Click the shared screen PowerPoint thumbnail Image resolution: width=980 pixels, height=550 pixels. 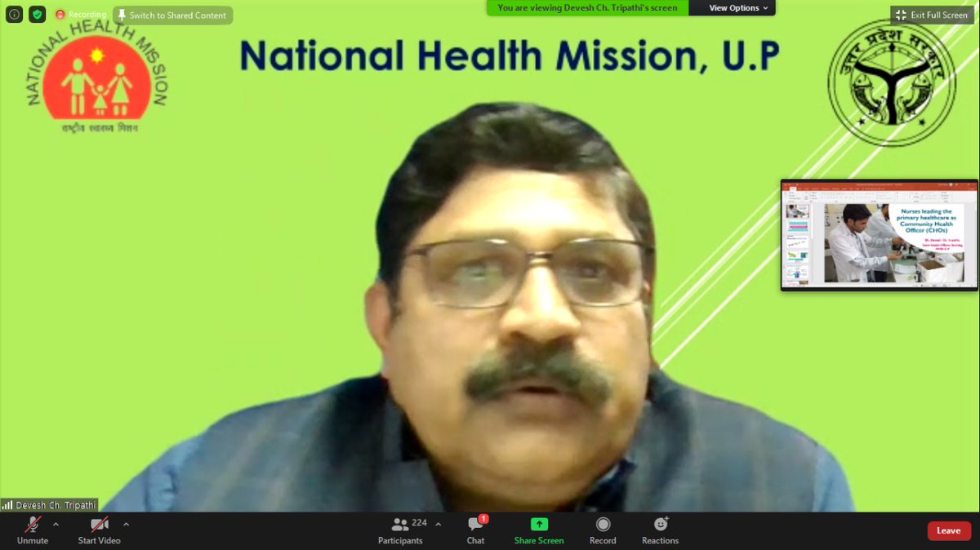click(880, 235)
